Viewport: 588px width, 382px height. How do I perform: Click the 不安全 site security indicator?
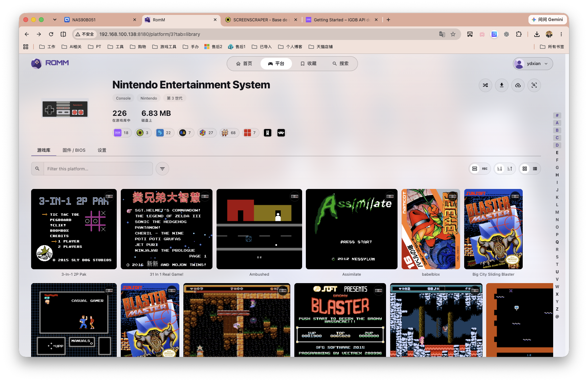(x=85, y=34)
